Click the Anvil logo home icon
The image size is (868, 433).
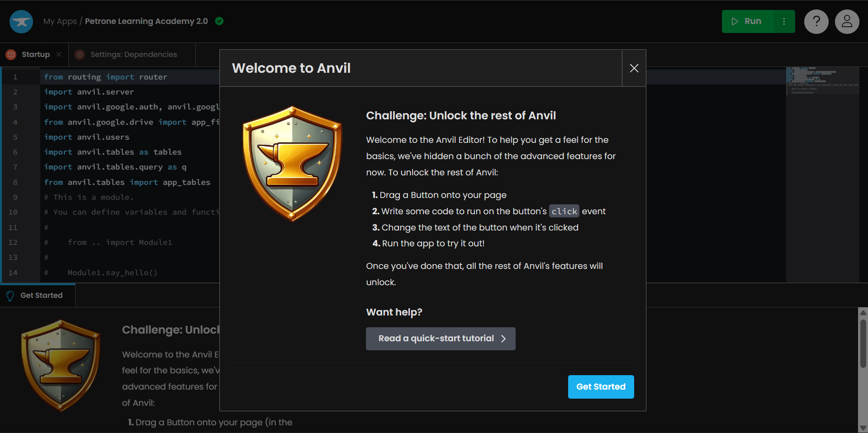pos(21,22)
